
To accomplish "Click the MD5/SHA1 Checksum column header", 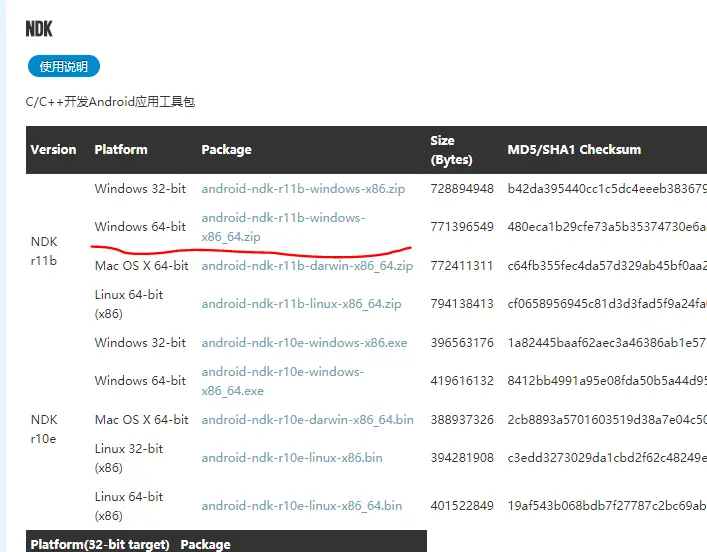I will (574, 150).
